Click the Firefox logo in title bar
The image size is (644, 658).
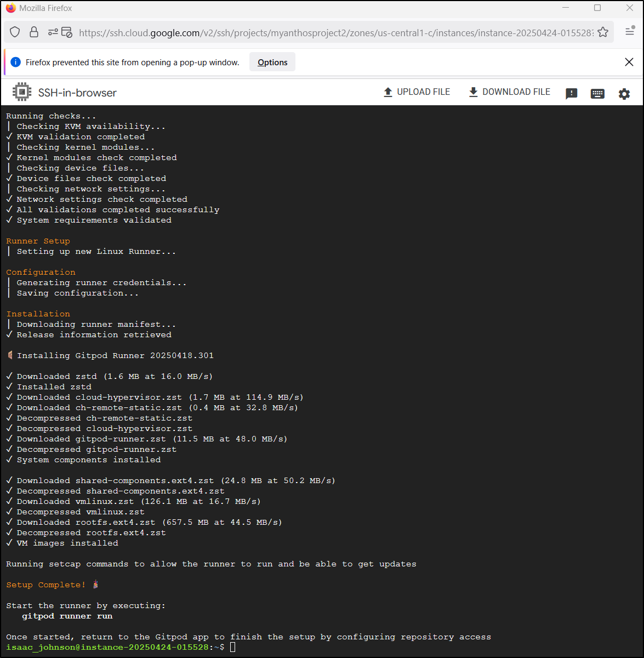tap(11, 8)
